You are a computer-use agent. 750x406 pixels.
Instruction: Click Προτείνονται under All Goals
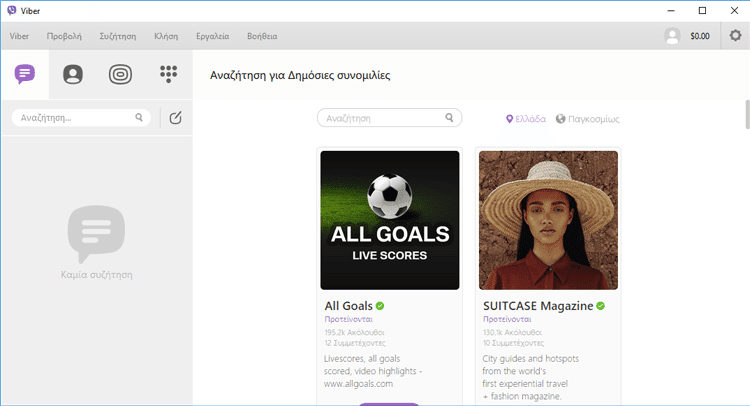point(349,319)
